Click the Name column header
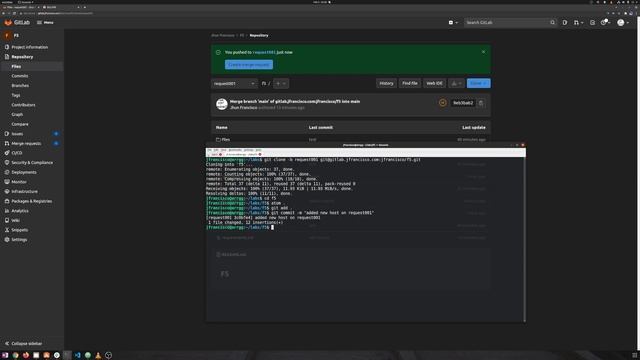 tap(221, 127)
